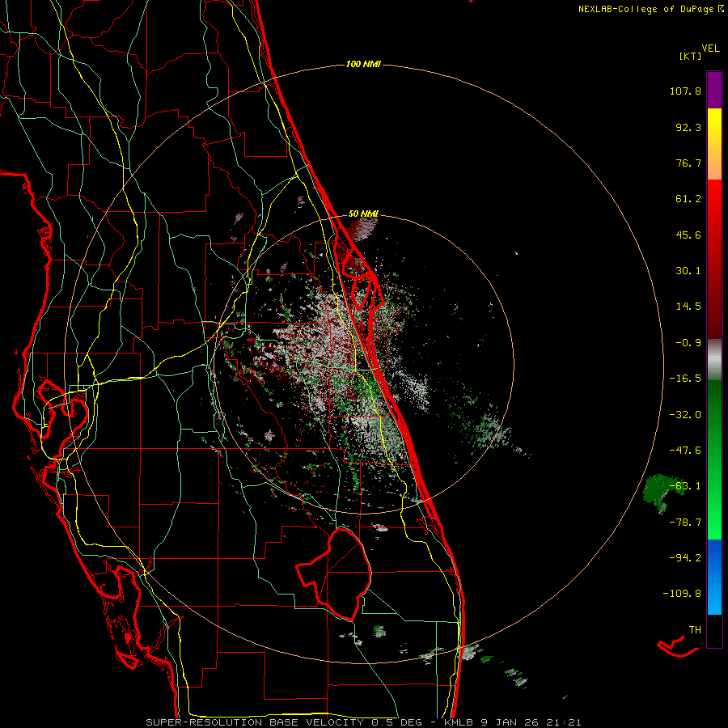The width and height of the screenshot is (728, 728).
Task: Select the 76.7 scale value
Action: pyautogui.click(x=688, y=163)
